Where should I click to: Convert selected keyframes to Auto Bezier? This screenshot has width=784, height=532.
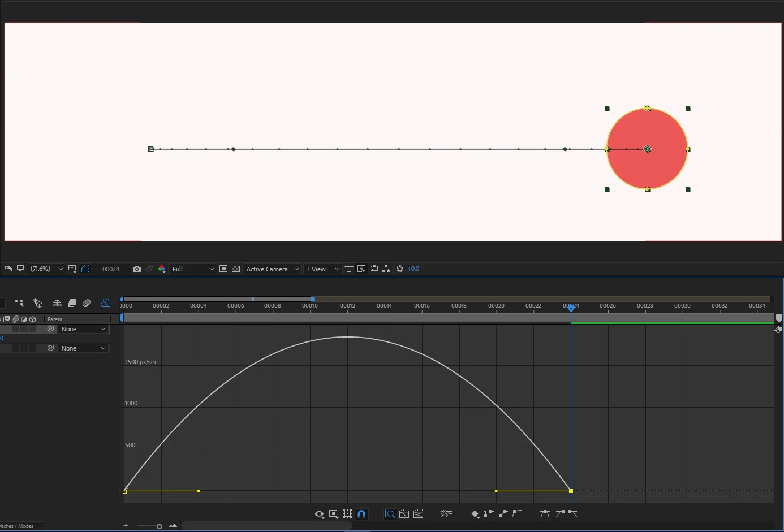pyautogui.click(x=516, y=513)
